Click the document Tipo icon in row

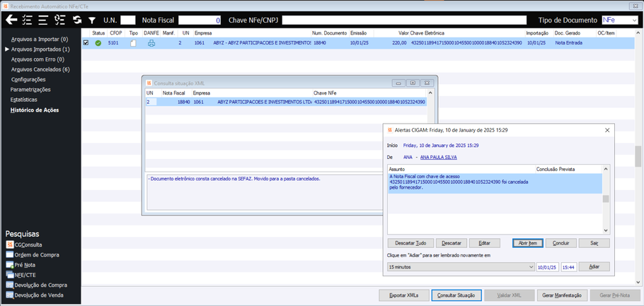(x=133, y=43)
